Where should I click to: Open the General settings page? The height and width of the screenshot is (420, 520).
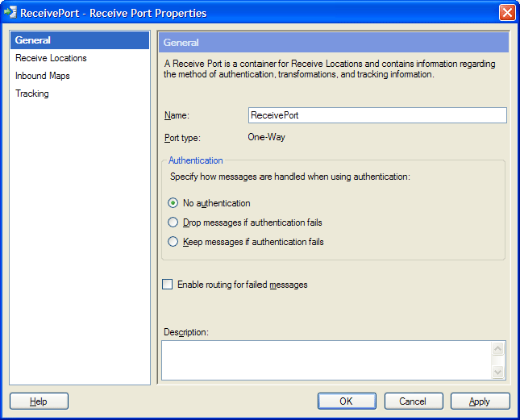(33, 40)
